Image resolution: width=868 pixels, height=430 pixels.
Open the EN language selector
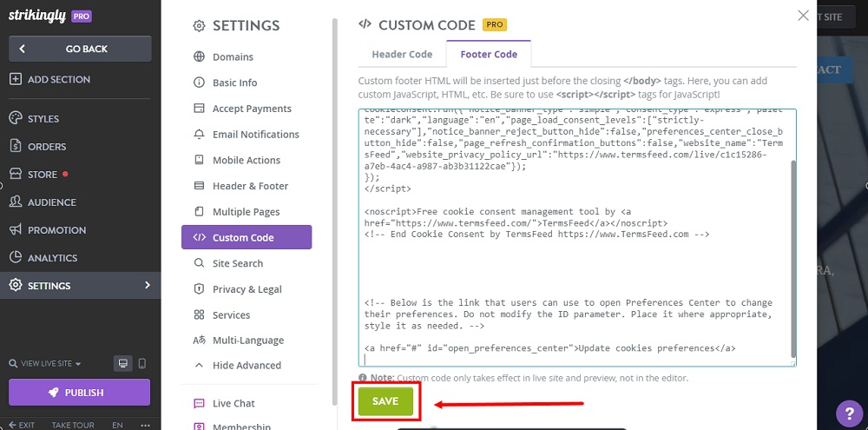117,425
